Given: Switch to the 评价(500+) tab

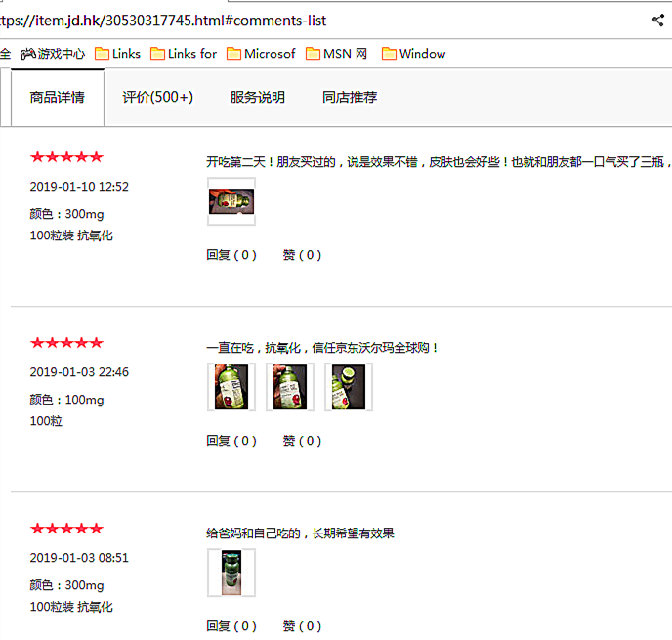Looking at the screenshot, I should pos(157,98).
